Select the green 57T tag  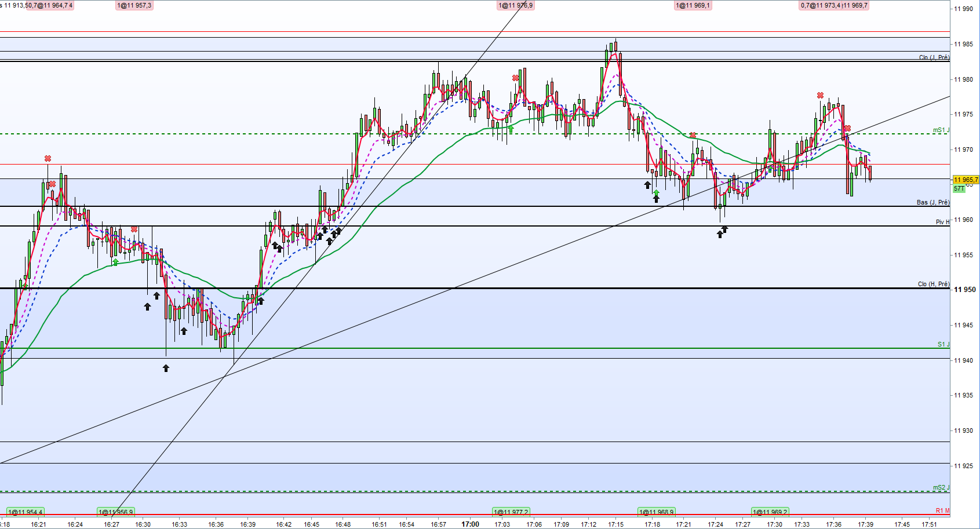[x=959, y=188]
